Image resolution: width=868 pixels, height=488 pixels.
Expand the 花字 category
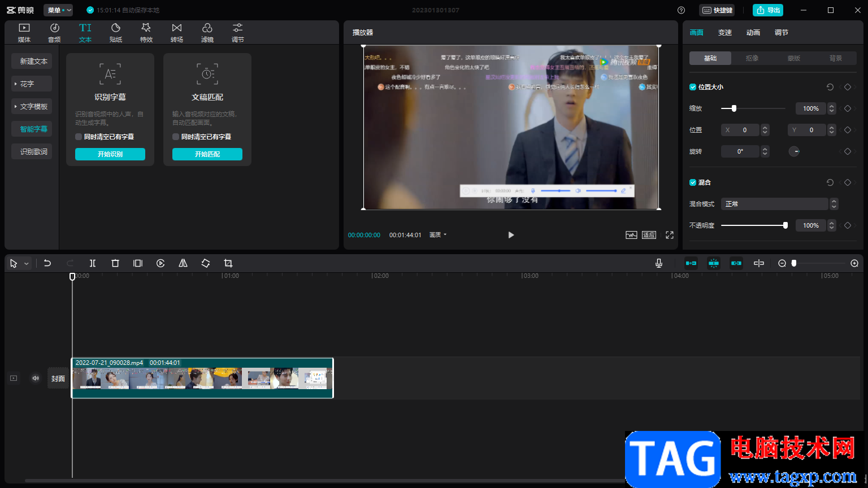tap(32, 84)
